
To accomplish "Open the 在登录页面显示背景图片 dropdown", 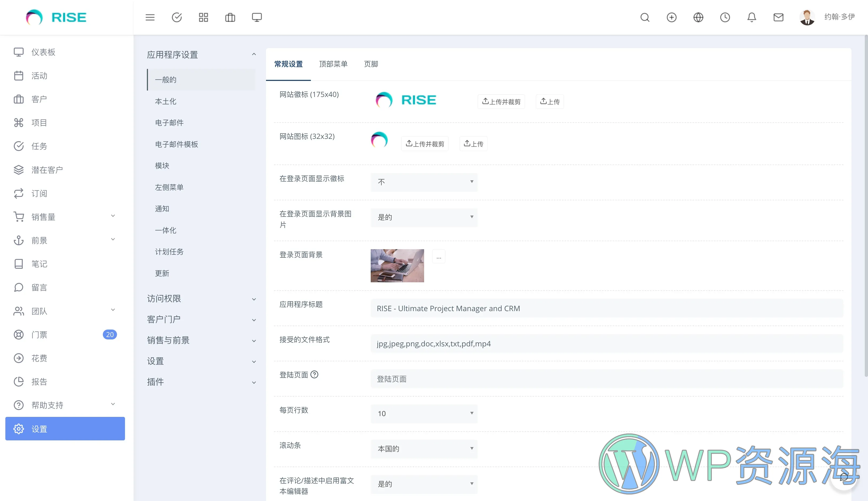I will [x=424, y=217].
